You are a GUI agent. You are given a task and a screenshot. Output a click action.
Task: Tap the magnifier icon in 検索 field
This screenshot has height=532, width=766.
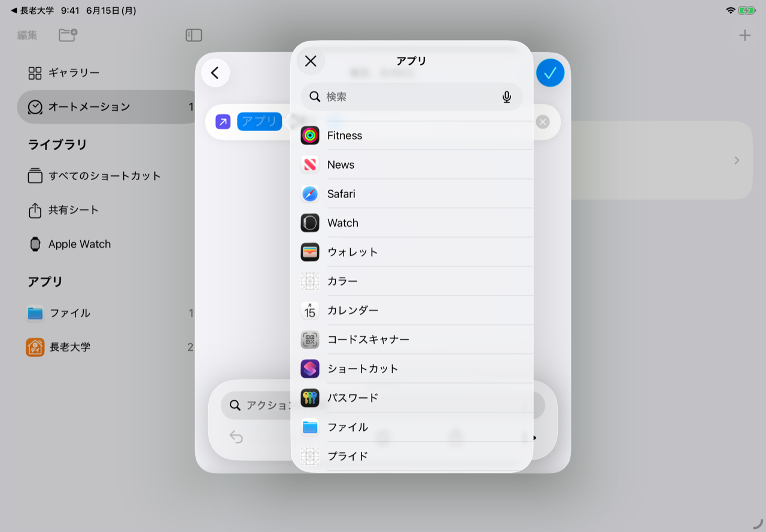(x=315, y=97)
